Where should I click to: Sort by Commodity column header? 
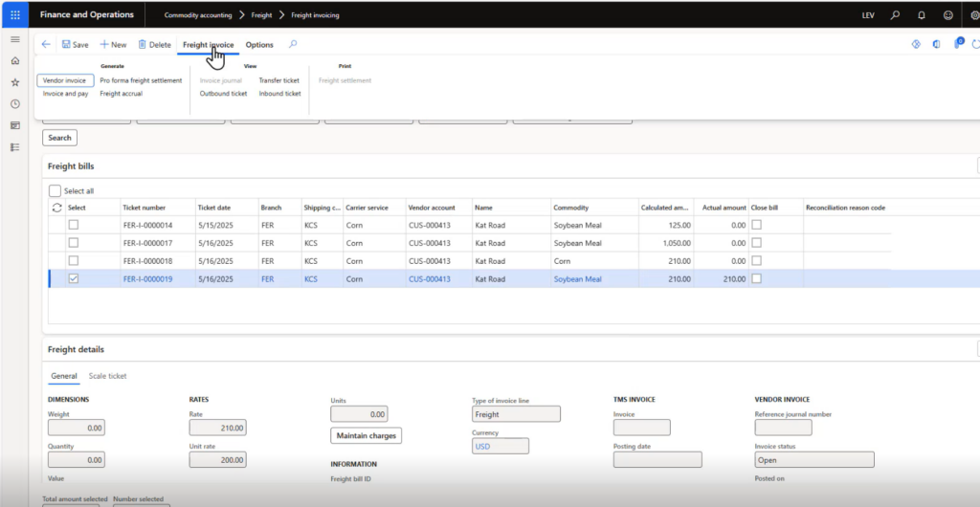pos(570,208)
